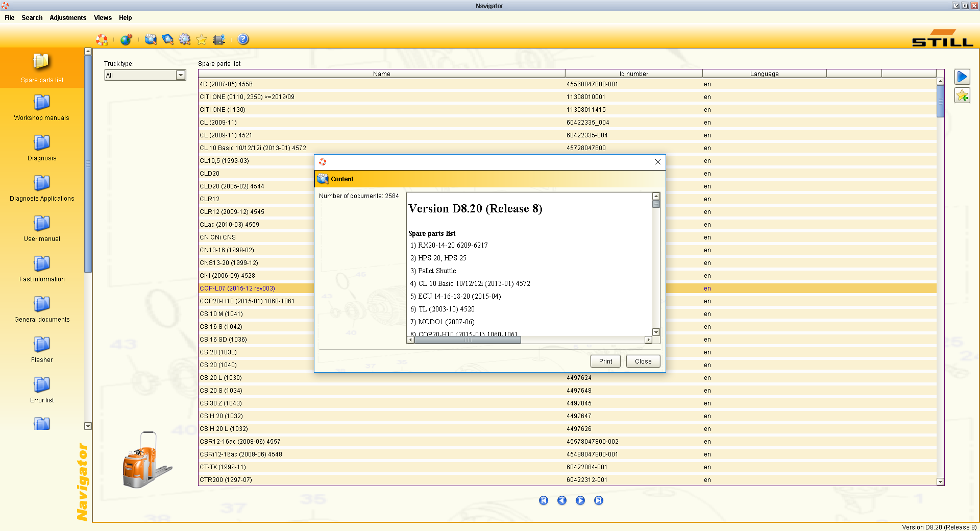This screenshot has height=531, width=980.
Task: Open General documents sidebar folder
Action: tap(42, 309)
